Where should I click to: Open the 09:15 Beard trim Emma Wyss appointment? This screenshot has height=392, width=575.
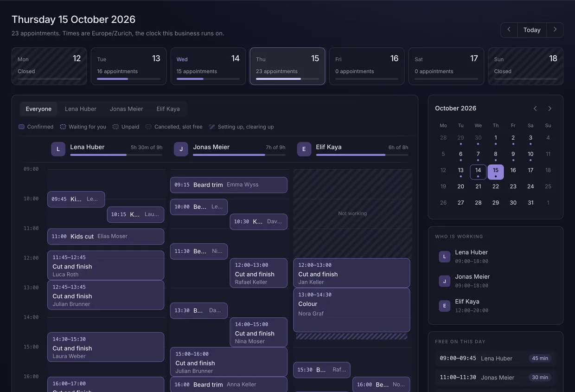tap(229, 185)
